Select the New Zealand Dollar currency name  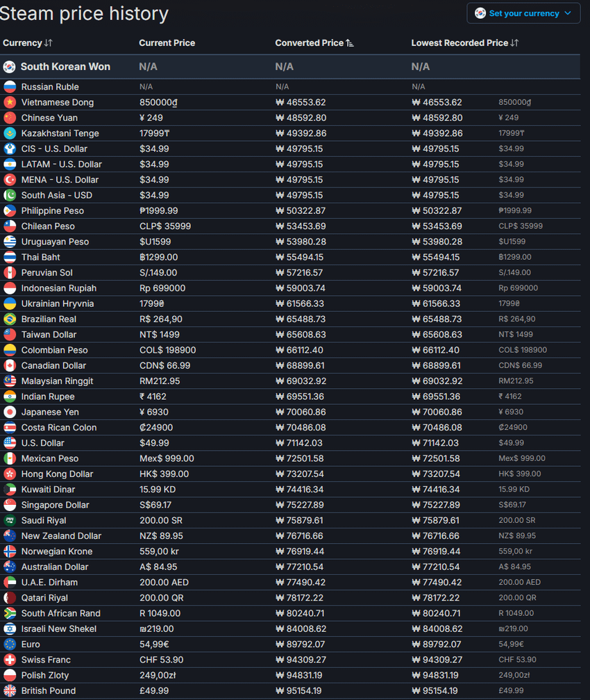click(x=61, y=535)
